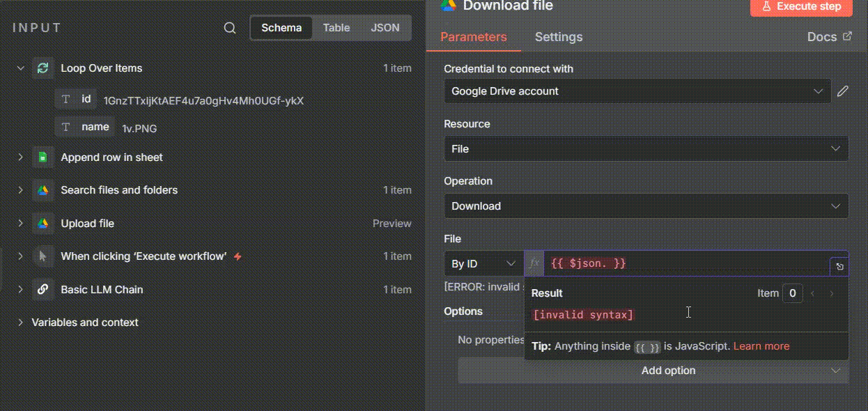Click the edit credential pencil icon
The image size is (868, 411).
842,91
